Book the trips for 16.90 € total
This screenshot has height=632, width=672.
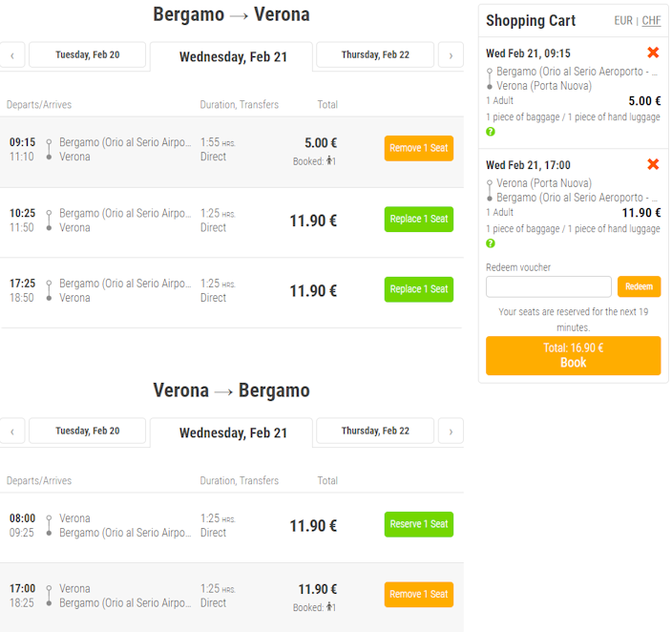(x=573, y=355)
